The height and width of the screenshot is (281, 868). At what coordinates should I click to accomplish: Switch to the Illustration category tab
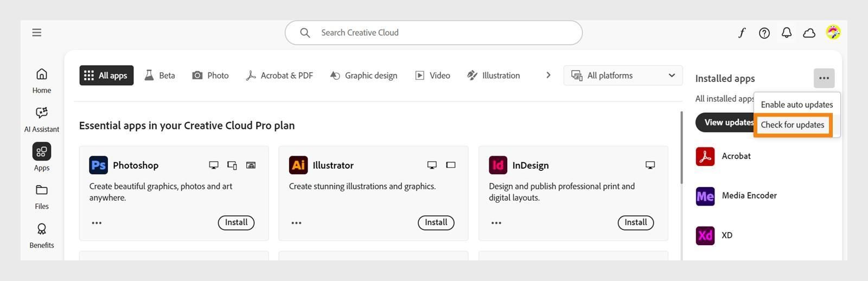tap(494, 75)
